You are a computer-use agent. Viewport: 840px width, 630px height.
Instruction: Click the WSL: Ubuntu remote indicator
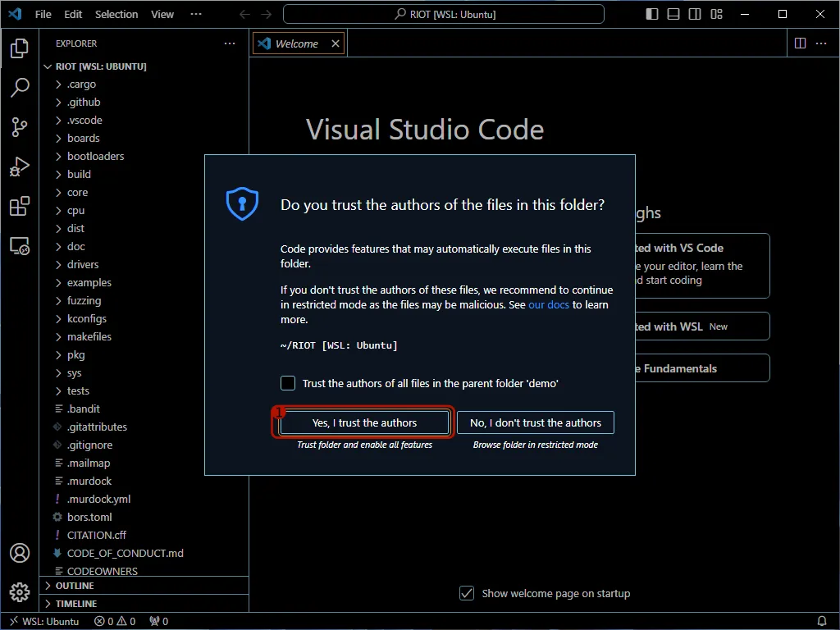pos(43,621)
